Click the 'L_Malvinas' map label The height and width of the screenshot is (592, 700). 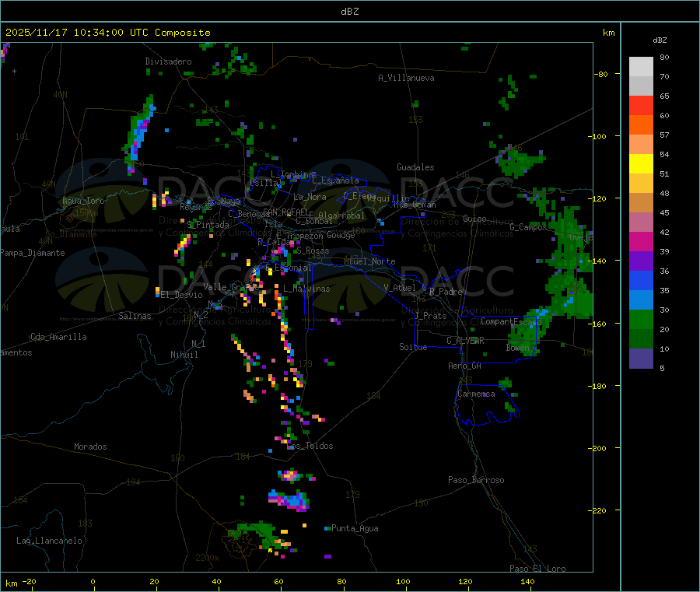click(306, 289)
